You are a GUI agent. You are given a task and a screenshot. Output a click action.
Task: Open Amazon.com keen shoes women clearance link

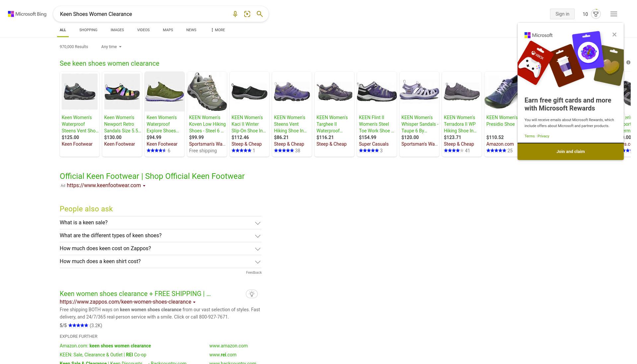(105, 346)
